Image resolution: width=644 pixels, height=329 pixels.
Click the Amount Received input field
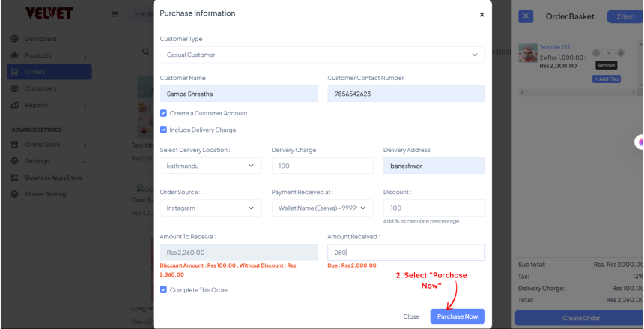[x=406, y=253]
